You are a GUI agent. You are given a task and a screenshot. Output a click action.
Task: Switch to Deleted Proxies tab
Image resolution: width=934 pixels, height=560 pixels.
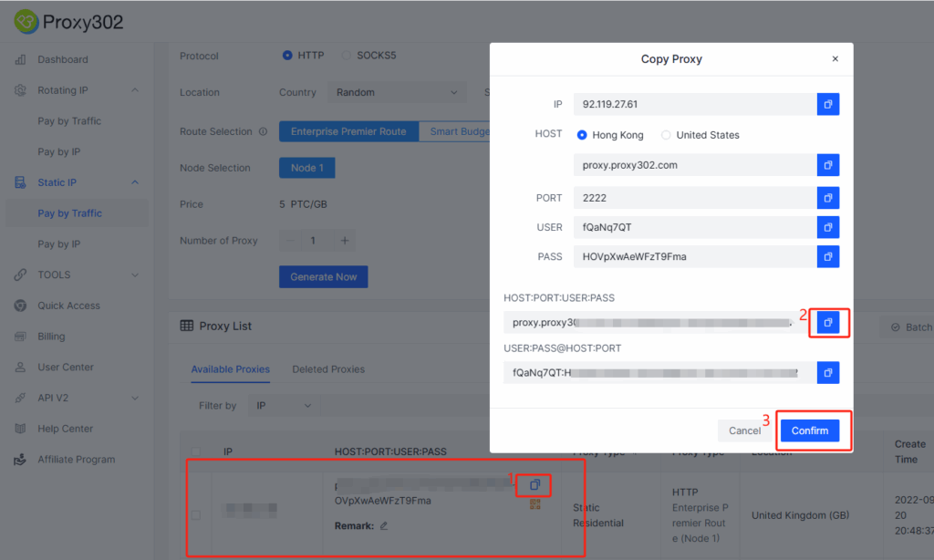328,369
